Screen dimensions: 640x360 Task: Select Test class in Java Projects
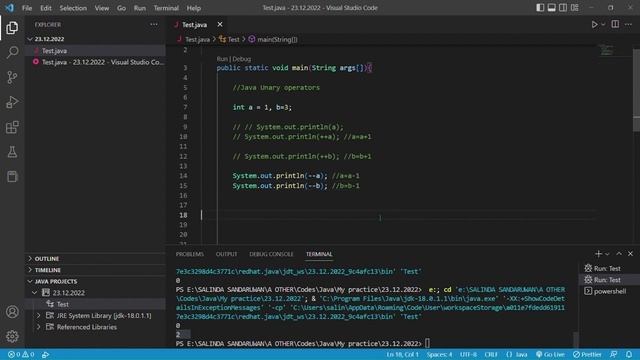[95, 304]
